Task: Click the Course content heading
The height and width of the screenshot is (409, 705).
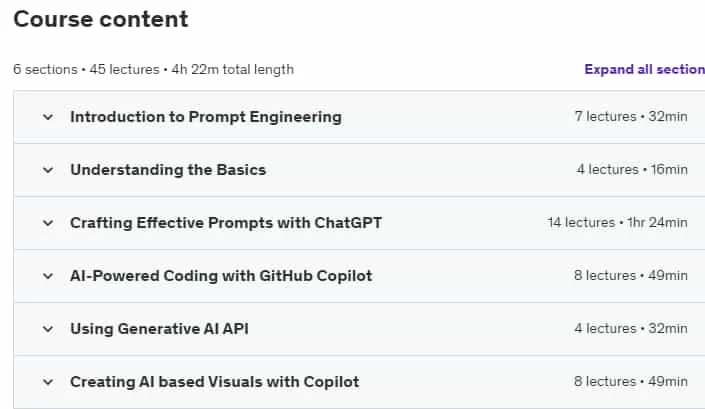Action: coord(101,19)
